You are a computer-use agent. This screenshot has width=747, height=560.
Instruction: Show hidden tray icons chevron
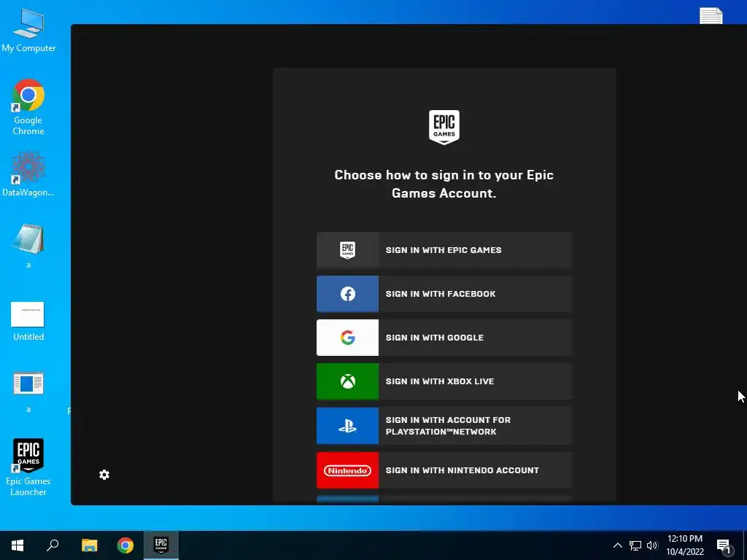[x=617, y=545]
